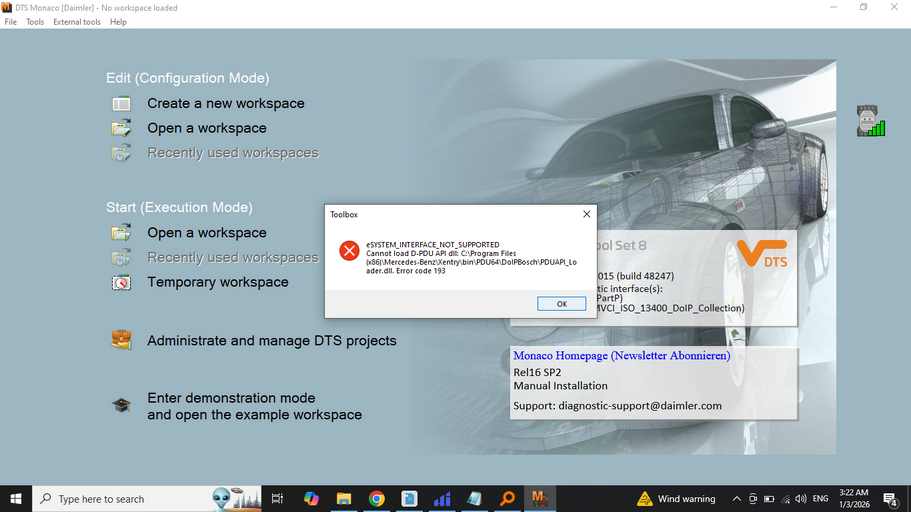Click the ENG language indicator
The image size is (911, 512).
point(820,499)
